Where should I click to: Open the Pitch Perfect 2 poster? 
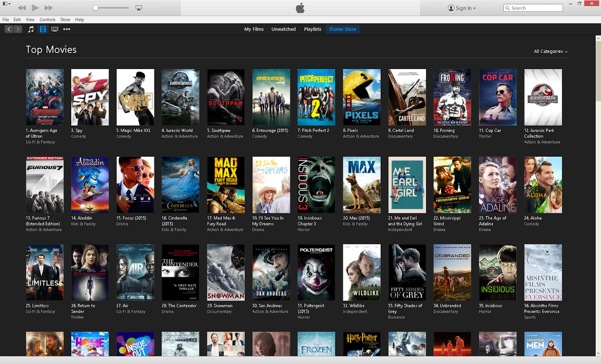(x=317, y=97)
